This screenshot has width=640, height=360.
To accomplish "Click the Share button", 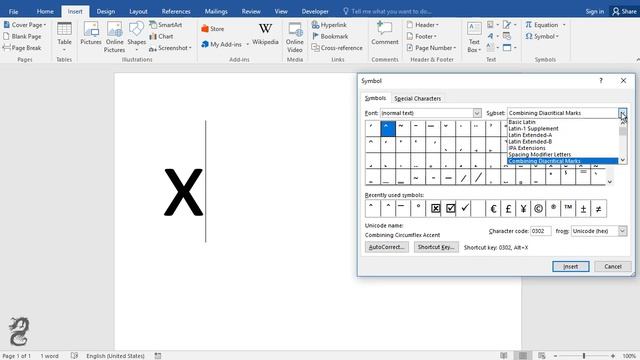I will point(624,11).
